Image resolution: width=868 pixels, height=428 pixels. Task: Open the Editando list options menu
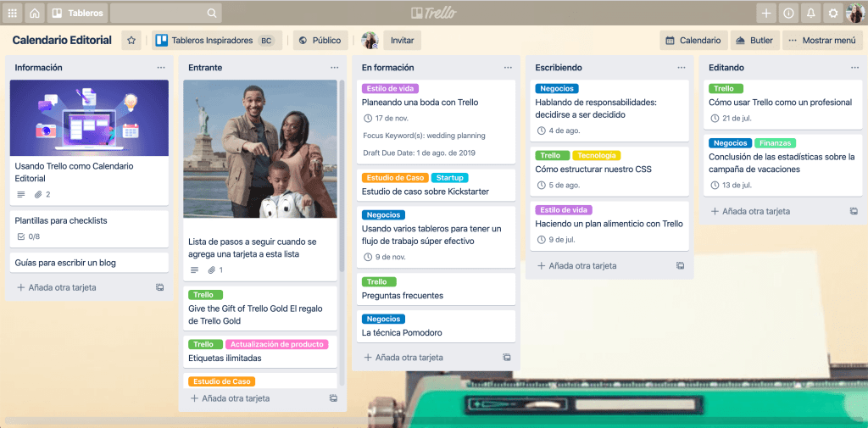(x=854, y=68)
